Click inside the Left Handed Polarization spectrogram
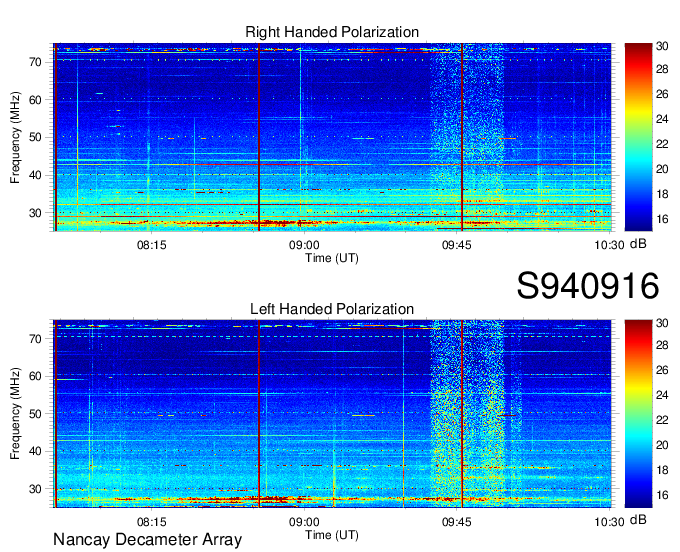This screenshot has width=680, height=552. (332, 414)
